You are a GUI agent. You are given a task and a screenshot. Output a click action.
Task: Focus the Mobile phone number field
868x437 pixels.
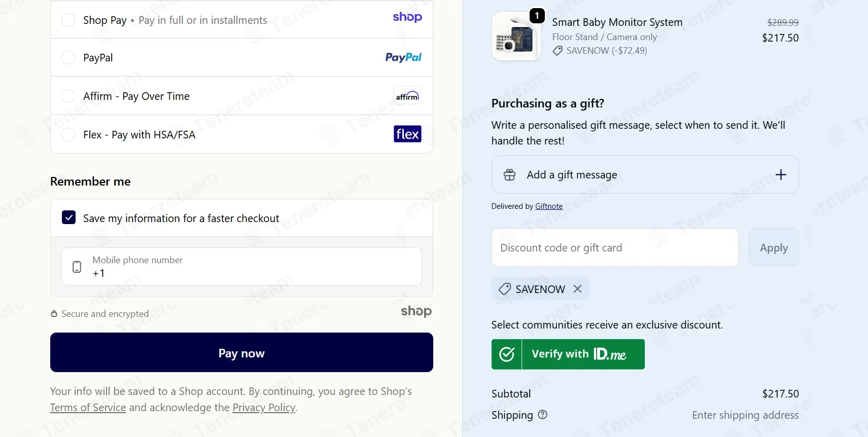click(241, 267)
